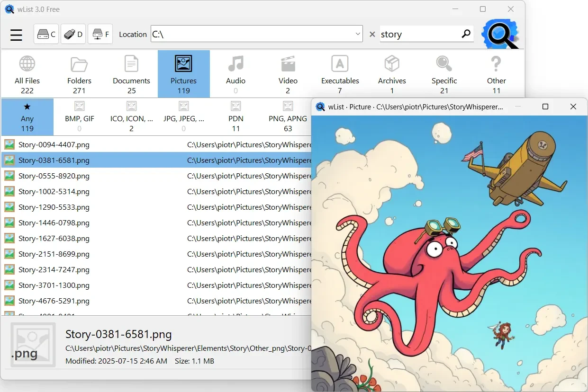This screenshot has height=392, width=588.
Task: Filter by PDN type
Action: pyautogui.click(x=235, y=117)
